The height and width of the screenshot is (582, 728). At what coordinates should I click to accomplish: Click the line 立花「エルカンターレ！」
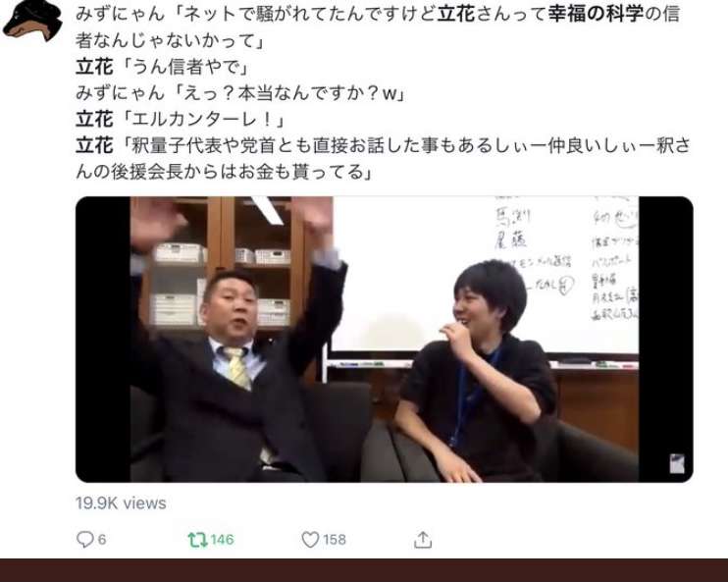tap(181, 120)
